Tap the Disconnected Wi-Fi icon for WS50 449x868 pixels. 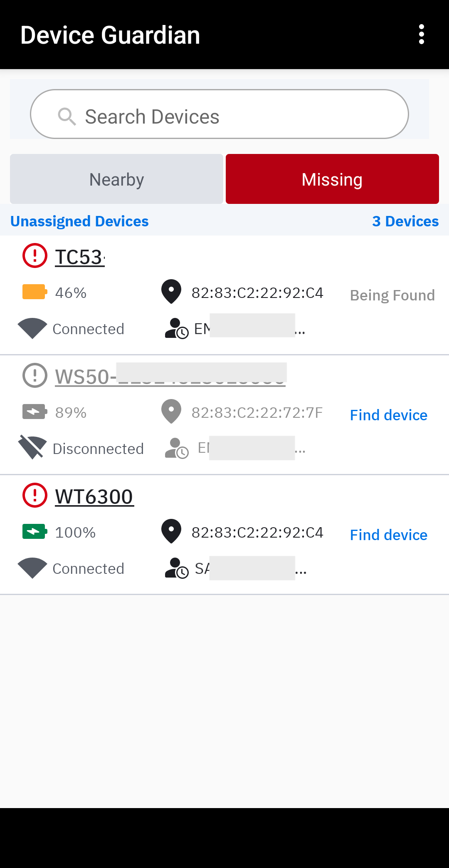[x=32, y=448]
